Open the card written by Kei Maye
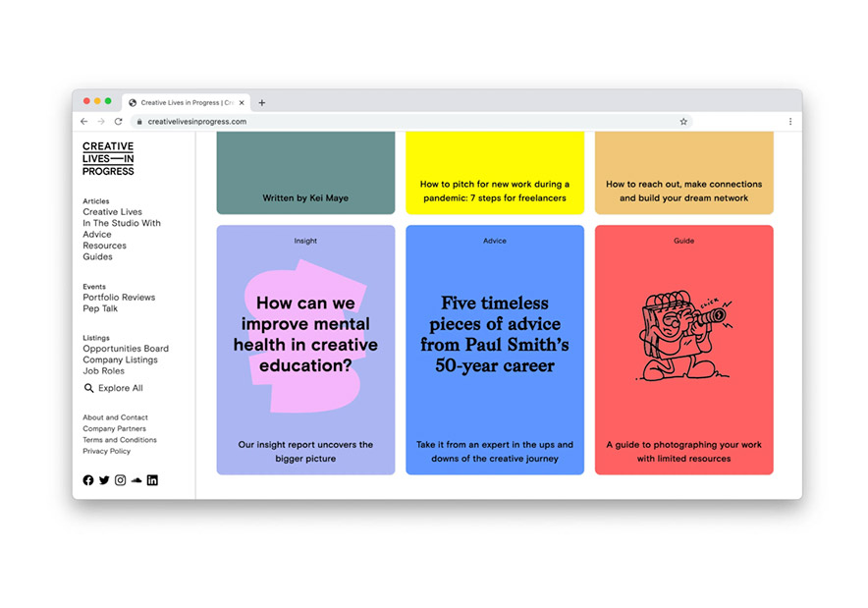868x608 pixels. point(305,173)
